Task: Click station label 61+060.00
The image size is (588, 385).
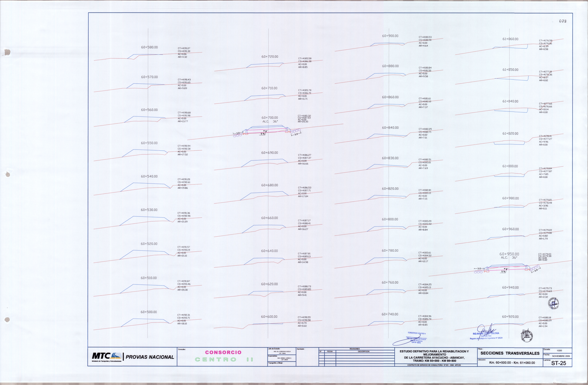Action: point(510,39)
